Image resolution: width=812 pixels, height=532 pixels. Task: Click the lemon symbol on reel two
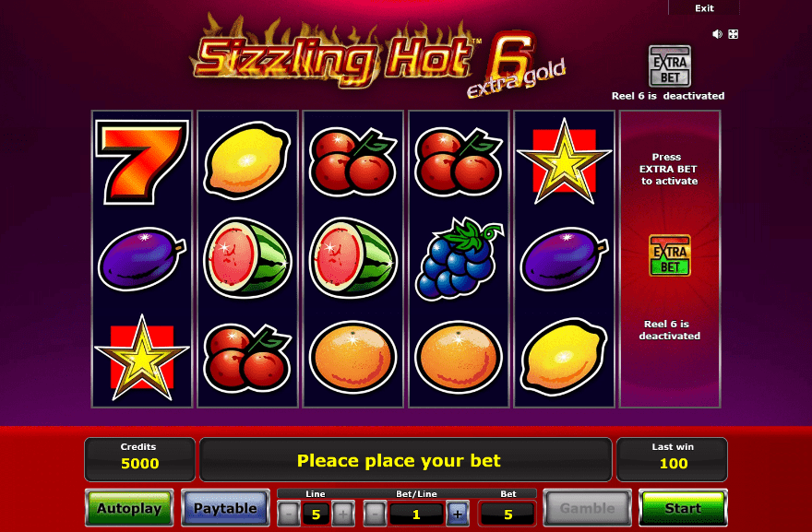(x=247, y=161)
